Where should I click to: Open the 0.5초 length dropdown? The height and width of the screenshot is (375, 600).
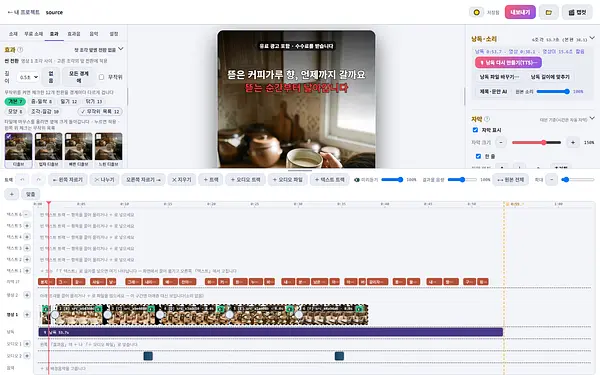28,77
